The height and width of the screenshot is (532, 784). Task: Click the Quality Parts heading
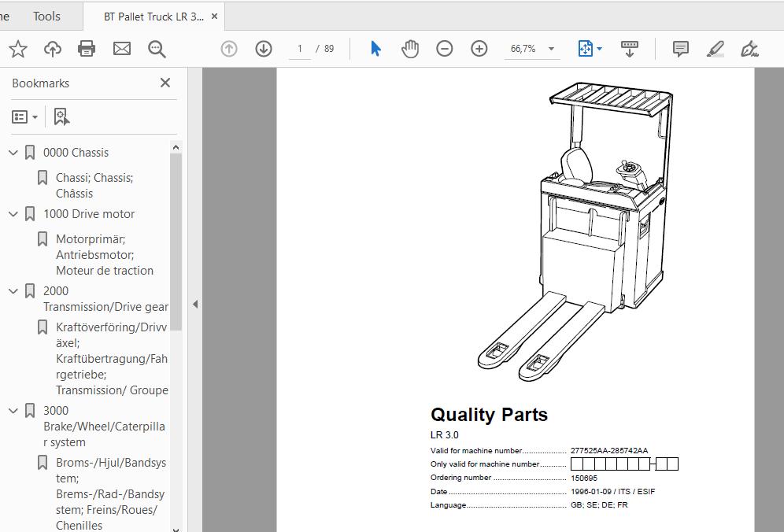[489, 415]
